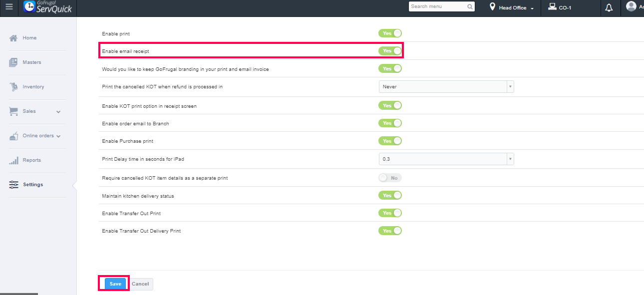Viewport: 644px width, 295px height.
Task: Click the Inventory sidebar icon
Action: (x=13, y=87)
